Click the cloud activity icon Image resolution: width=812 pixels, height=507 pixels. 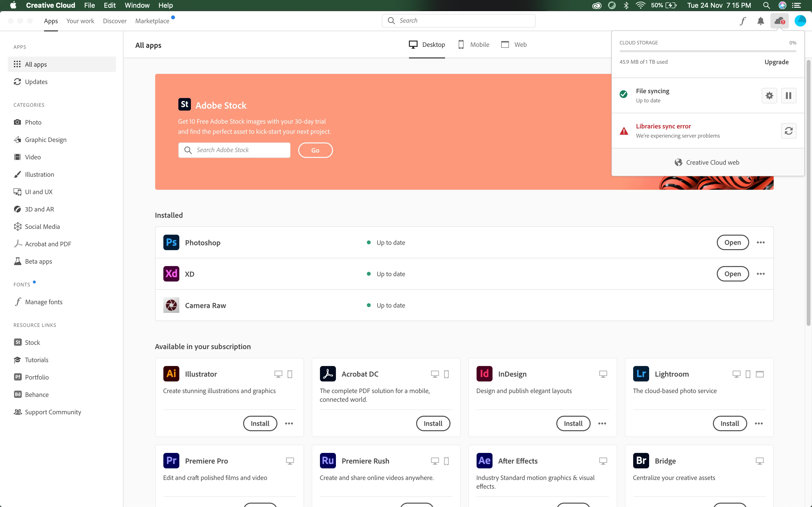(779, 21)
